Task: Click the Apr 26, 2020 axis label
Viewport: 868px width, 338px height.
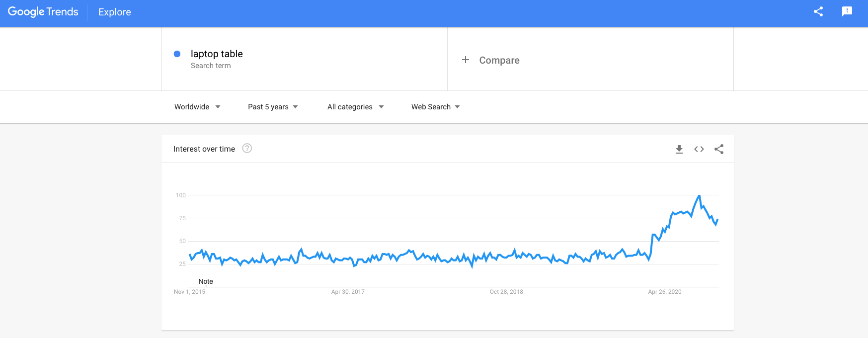Action: click(x=665, y=292)
